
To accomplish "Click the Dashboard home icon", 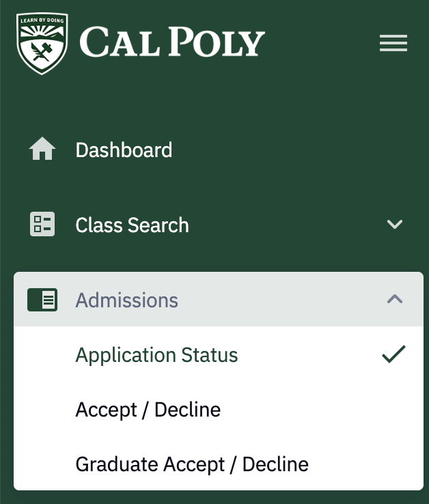I will pyautogui.click(x=42, y=150).
